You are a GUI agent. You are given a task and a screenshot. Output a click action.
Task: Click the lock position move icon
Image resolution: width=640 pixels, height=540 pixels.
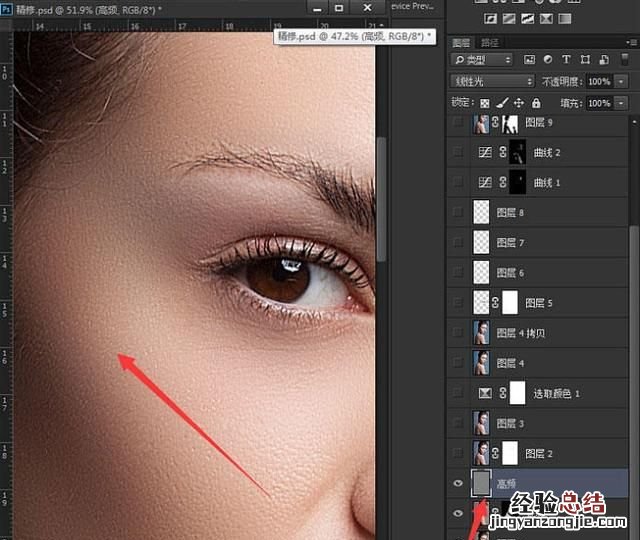(x=519, y=103)
